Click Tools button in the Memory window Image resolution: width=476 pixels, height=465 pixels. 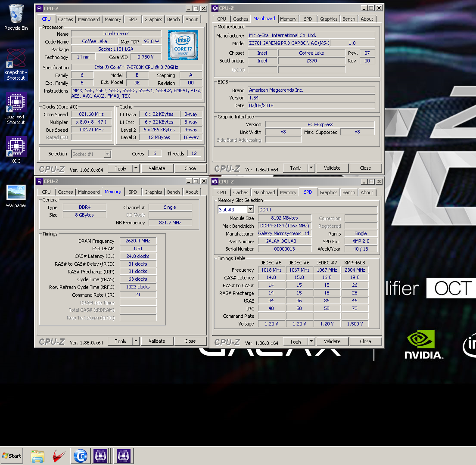[x=120, y=341]
